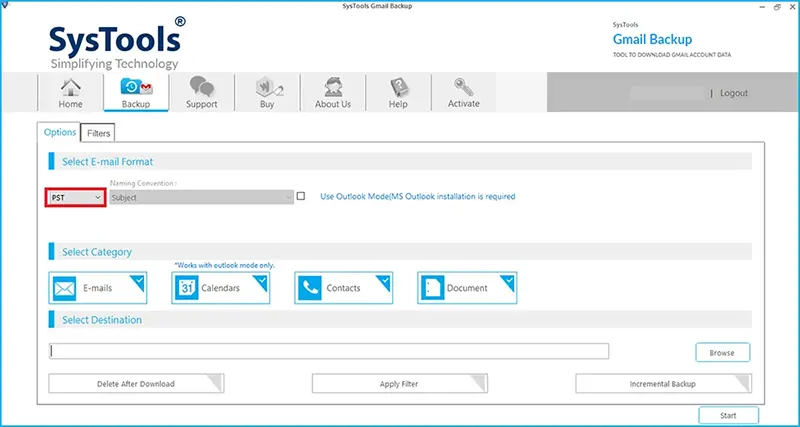Toggle the Incremental Backup option

pyautogui.click(x=663, y=384)
